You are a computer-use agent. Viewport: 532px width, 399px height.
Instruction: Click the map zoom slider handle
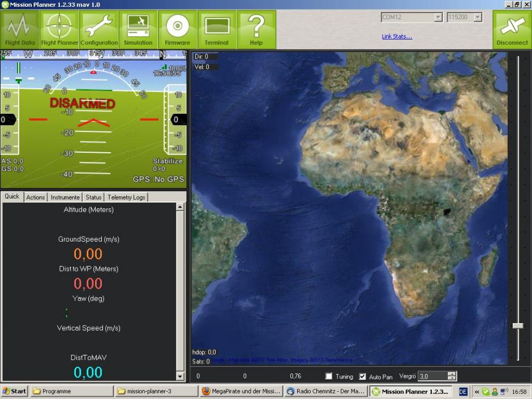click(518, 326)
